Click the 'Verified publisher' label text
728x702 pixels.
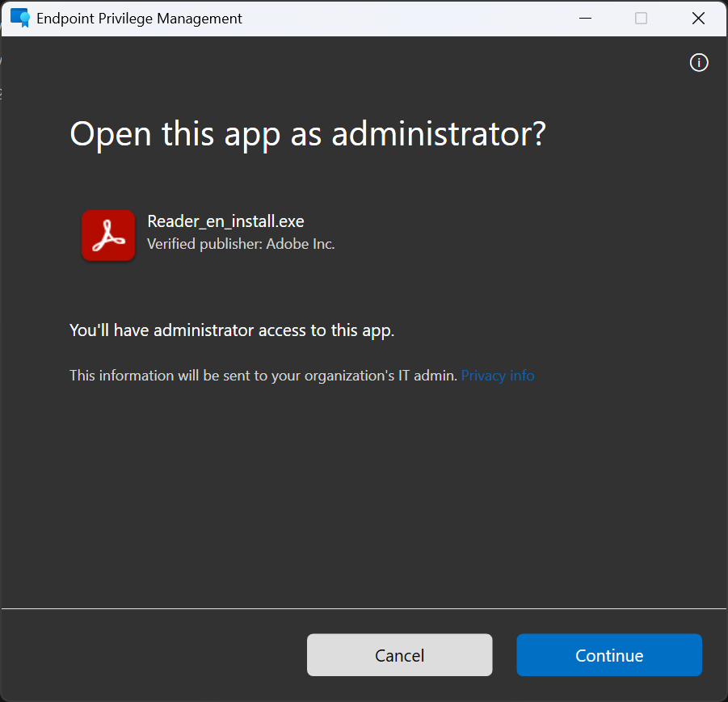205,243
